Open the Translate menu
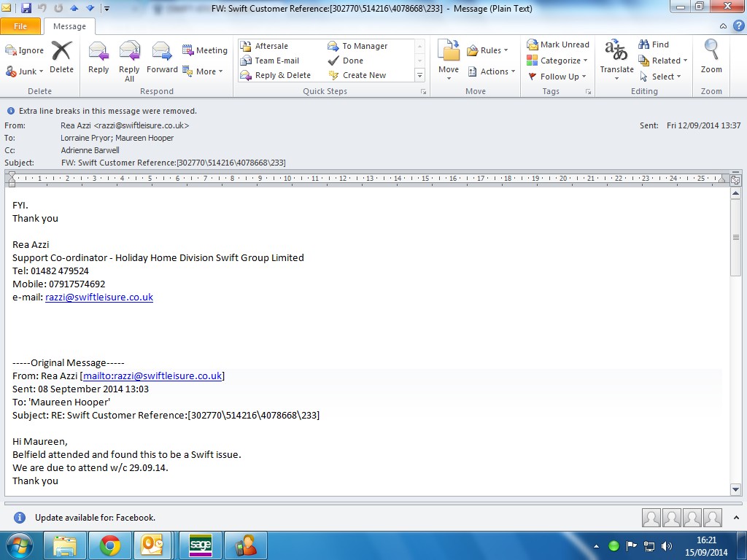Viewport: 747px width, 560px height. (x=617, y=60)
